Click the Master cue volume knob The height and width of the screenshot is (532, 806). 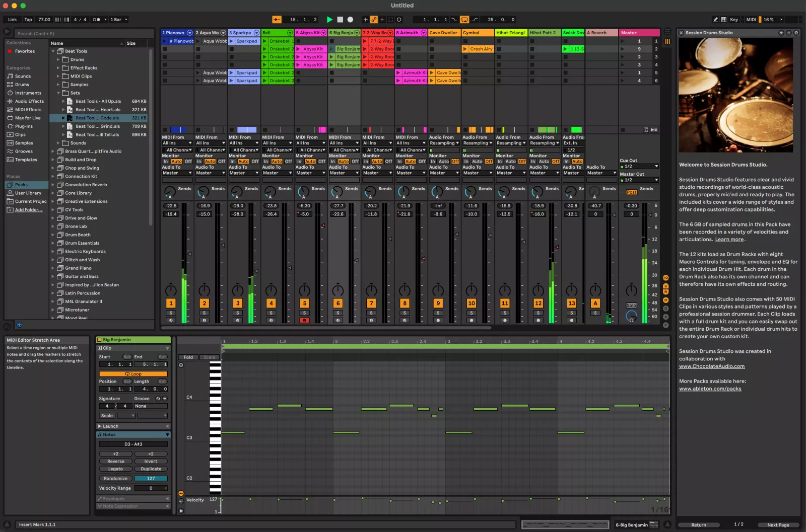(631, 317)
